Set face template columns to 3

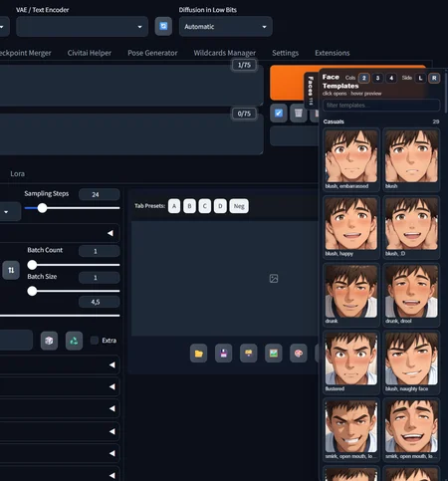tap(377, 78)
